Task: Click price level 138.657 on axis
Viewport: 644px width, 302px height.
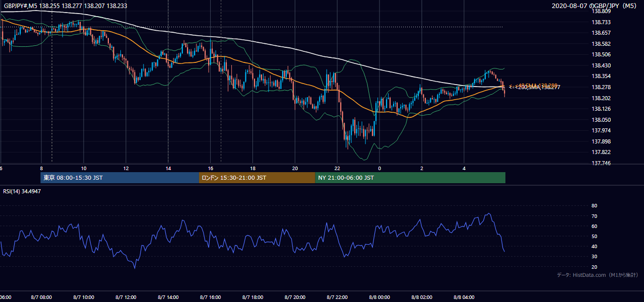Action: pyautogui.click(x=602, y=33)
